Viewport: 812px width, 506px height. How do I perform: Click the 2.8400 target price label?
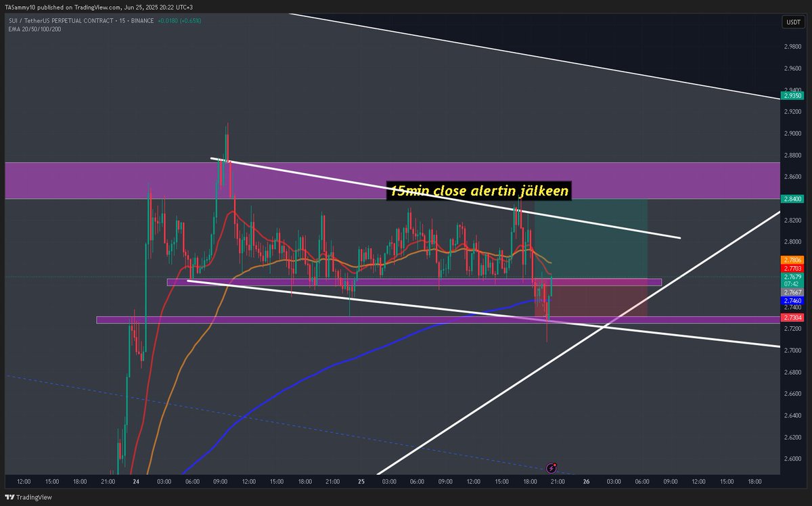tap(792, 199)
